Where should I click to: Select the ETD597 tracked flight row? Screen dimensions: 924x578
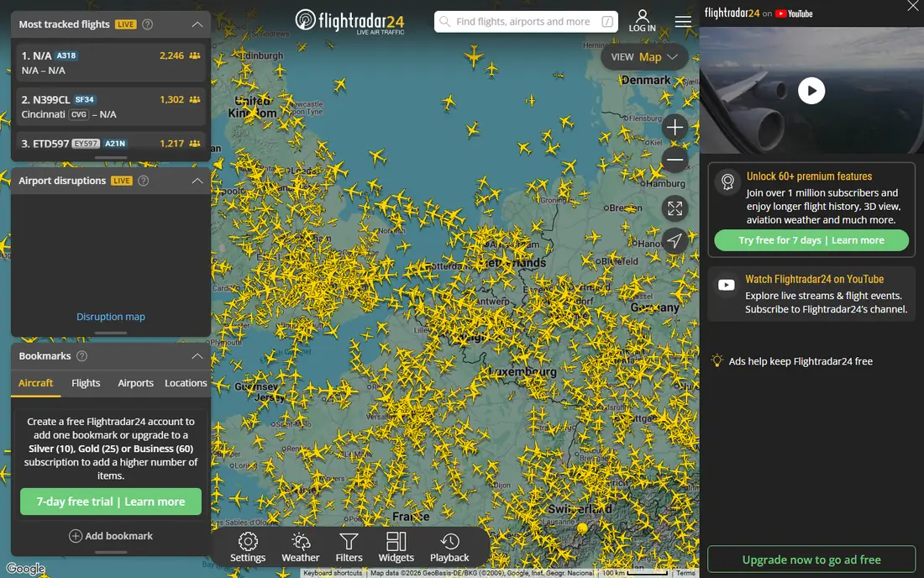pos(111,144)
